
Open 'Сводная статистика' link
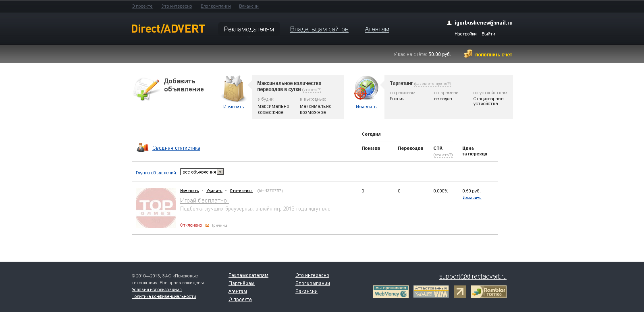176,148
